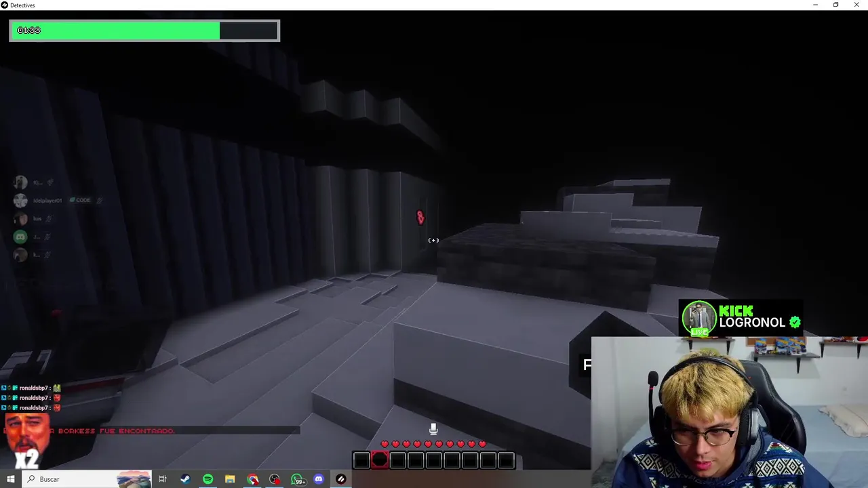
Task: Select the active Detectives app taskbar icon
Action: tap(341, 479)
